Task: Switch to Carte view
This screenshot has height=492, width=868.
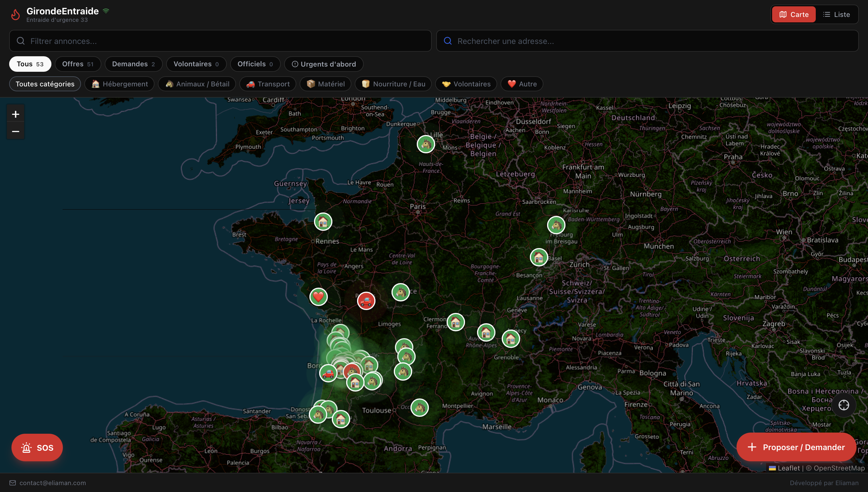Action: pos(794,15)
